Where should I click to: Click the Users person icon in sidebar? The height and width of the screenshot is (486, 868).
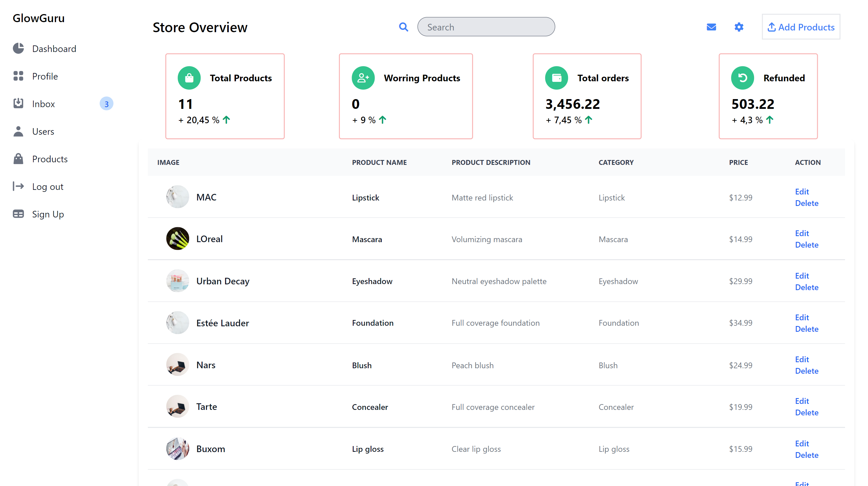point(19,131)
